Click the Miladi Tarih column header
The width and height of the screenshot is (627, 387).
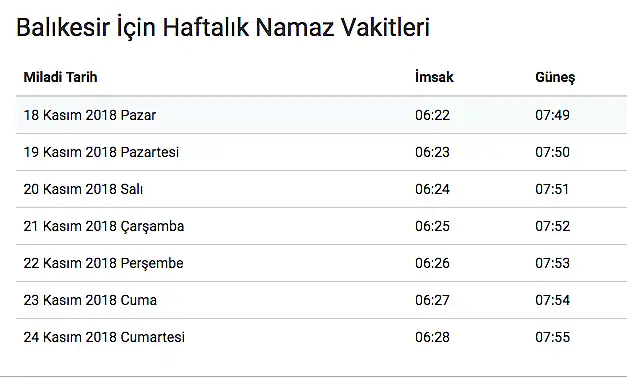60,77
